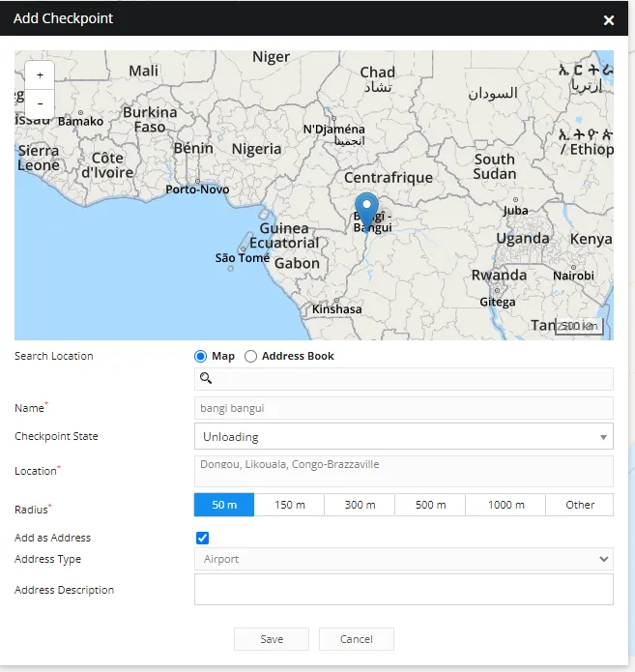Zoom in on the map
635x672 pixels.
click(x=40, y=75)
